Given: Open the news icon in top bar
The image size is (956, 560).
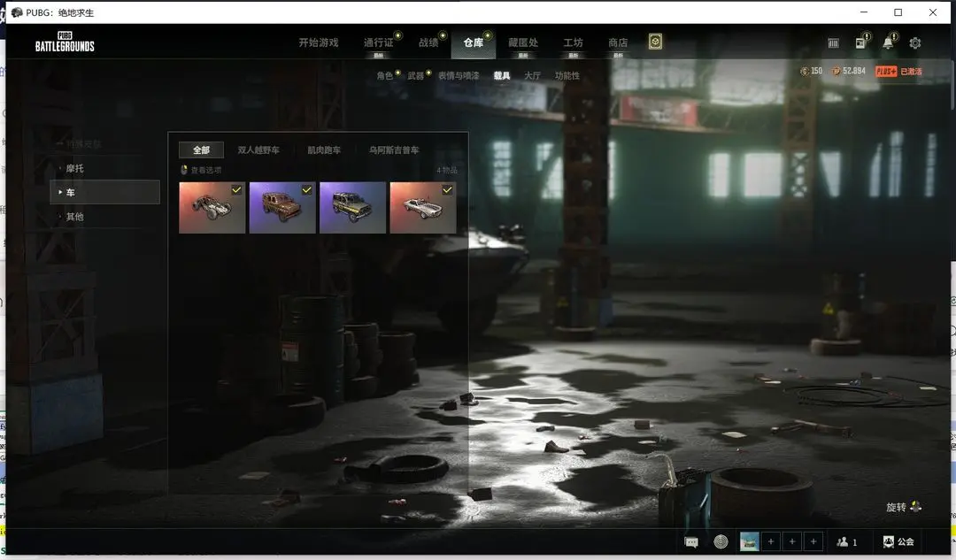Looking at the screenshot, I should [860, 42].
